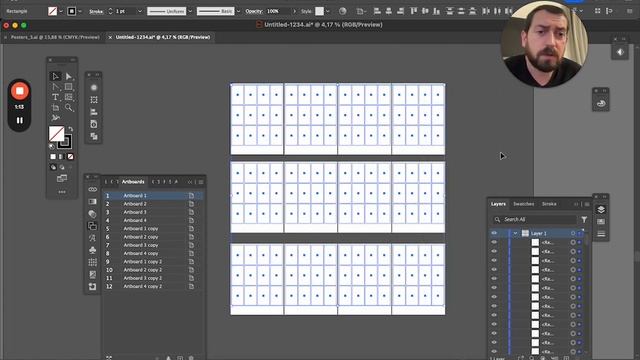
Task: Select None fill mode square
Action: point(70,157)
